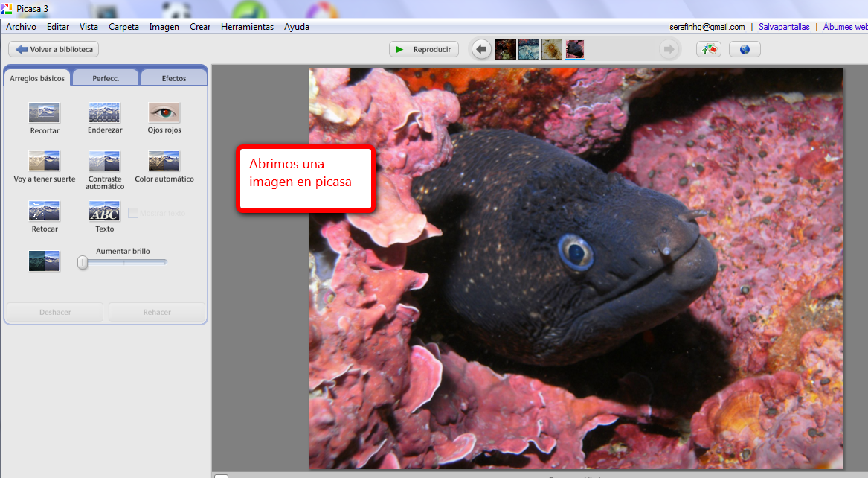
Task: Open the Imagen menu
Action: point(164,27)
